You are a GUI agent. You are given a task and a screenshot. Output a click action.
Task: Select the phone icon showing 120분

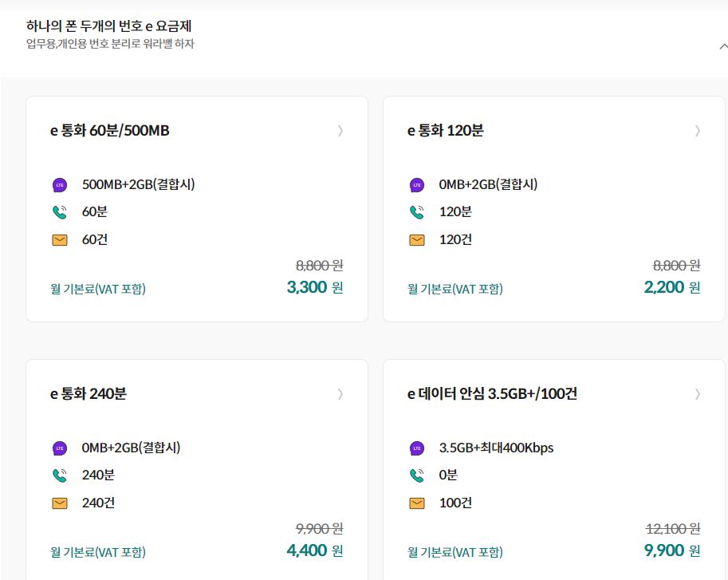[416, 211]
